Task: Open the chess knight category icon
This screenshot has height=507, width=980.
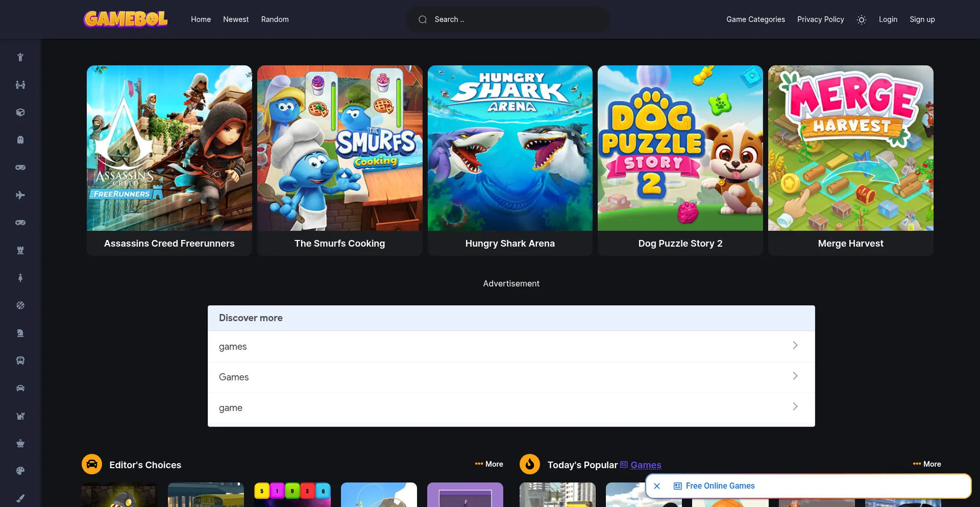Action: [x=20, y=333]
